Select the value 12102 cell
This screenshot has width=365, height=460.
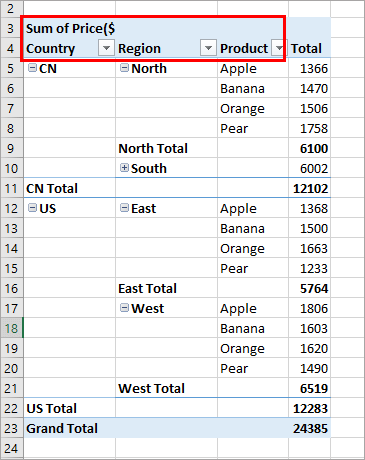(x=309, y=188)
